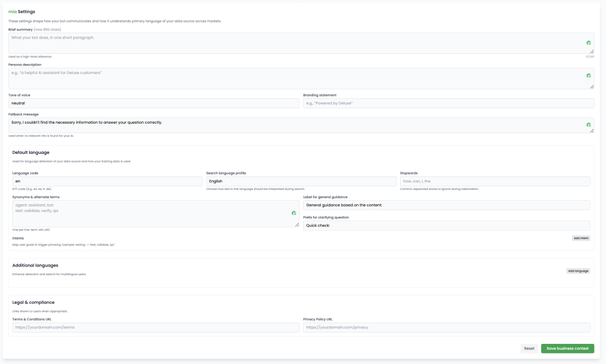Screen dimensions: 606x364
Task: Click the mia Settings heading
Action: (x=22, y=12)
